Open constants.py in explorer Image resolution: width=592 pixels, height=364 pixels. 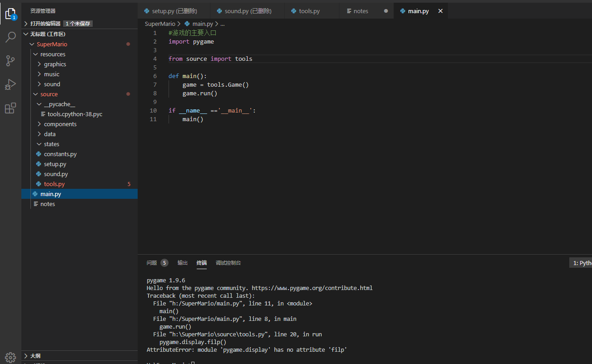tap(80, 154)
